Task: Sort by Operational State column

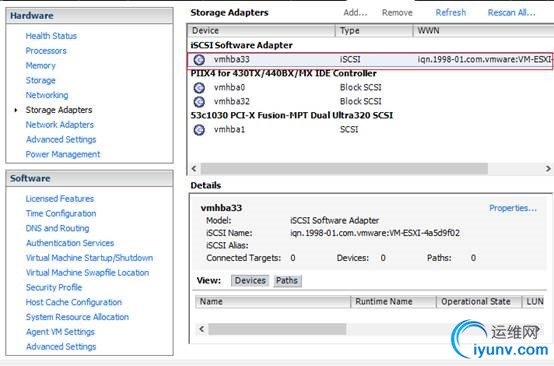Action: (479, 302)
